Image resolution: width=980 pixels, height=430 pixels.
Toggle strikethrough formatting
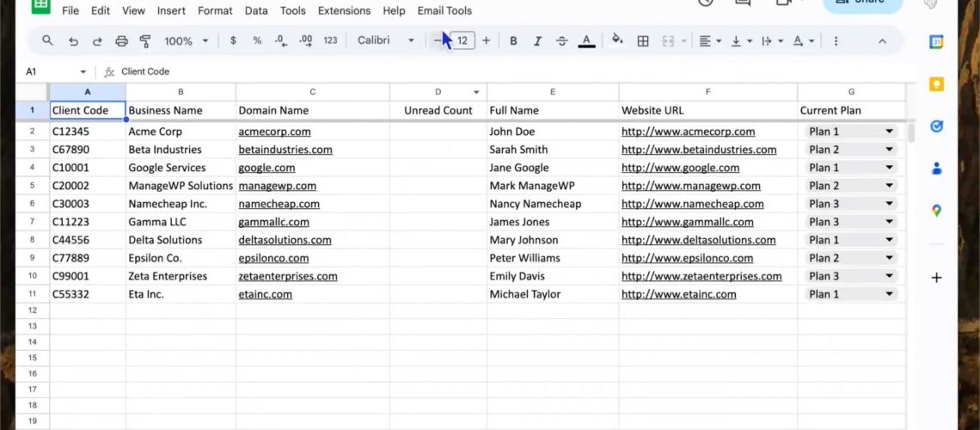click(x=561, y=41)
